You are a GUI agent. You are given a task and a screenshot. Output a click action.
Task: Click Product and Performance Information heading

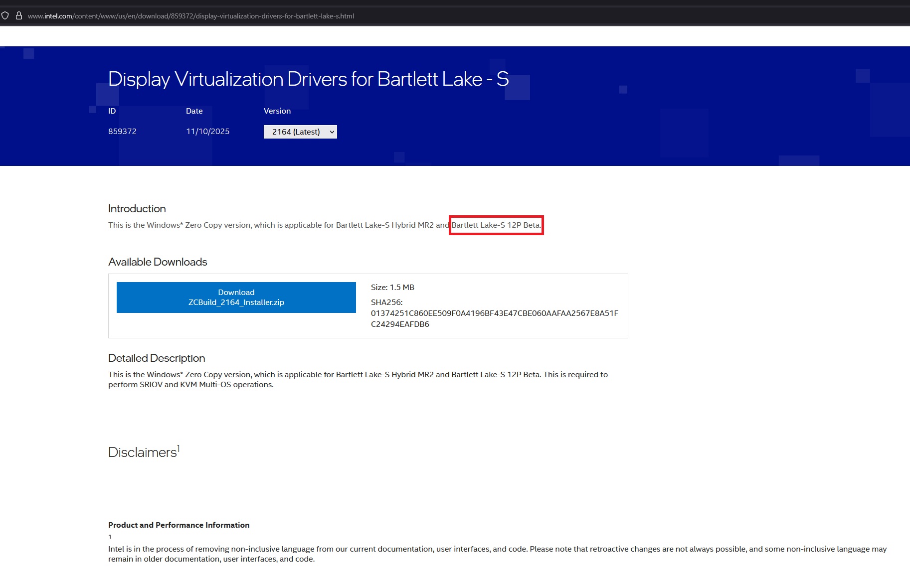(179, 525)
